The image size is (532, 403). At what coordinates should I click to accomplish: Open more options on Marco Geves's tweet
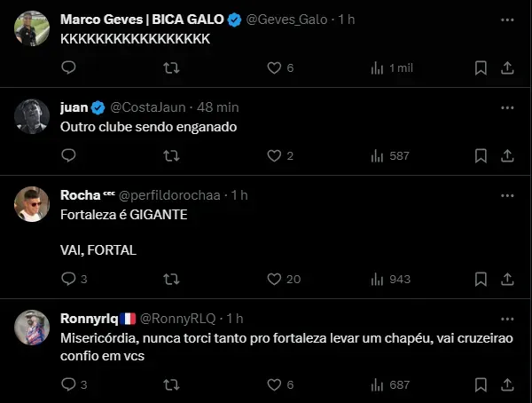coord(507,19)
